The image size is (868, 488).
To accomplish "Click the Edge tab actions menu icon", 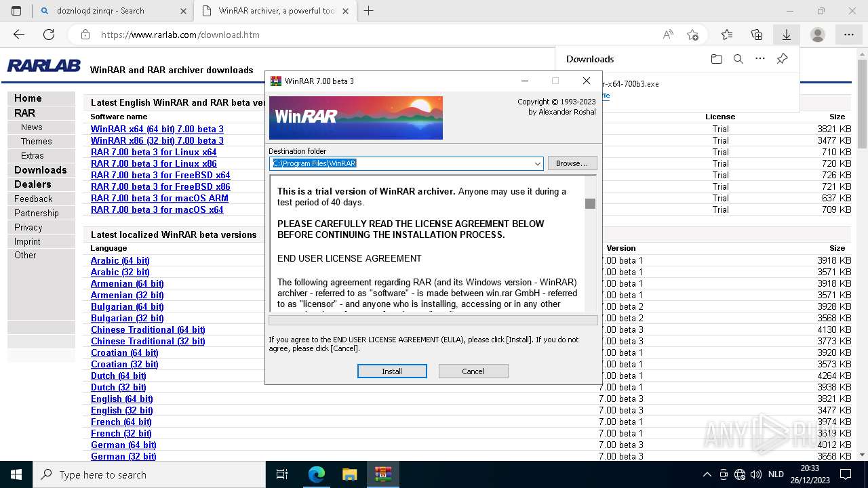I will (x=16, y=11).
